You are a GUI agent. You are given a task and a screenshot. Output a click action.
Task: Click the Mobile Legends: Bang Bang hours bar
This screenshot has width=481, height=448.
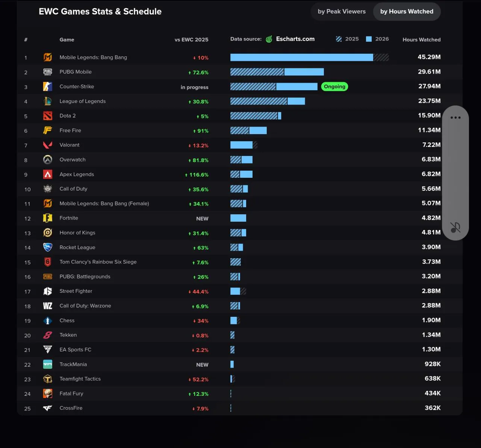pyautogui.click(x=310, y=57)
